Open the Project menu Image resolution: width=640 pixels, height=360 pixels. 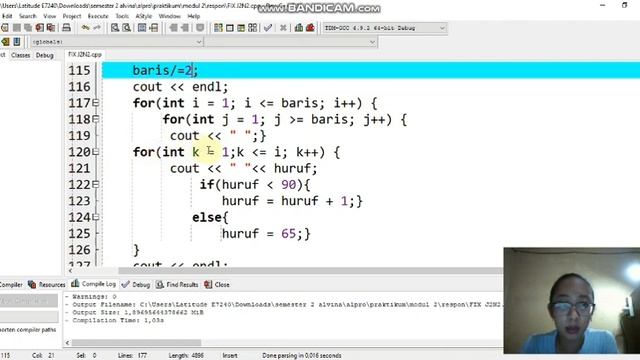click(x=72, y=16)
